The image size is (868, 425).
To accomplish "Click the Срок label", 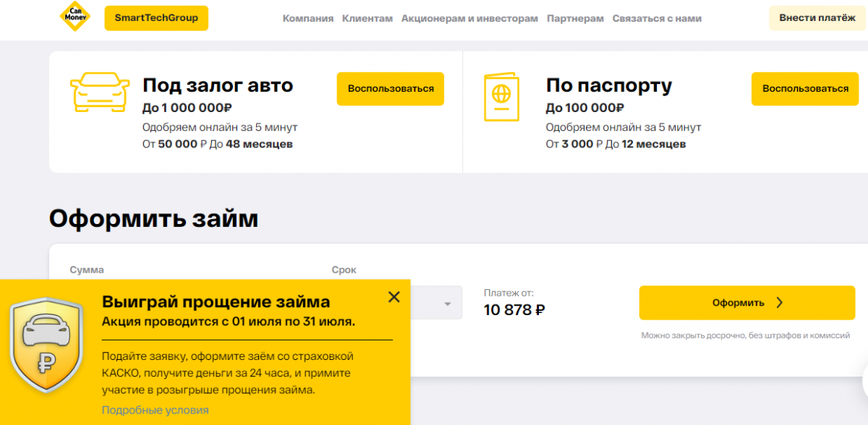I will (x=344, y=270).
